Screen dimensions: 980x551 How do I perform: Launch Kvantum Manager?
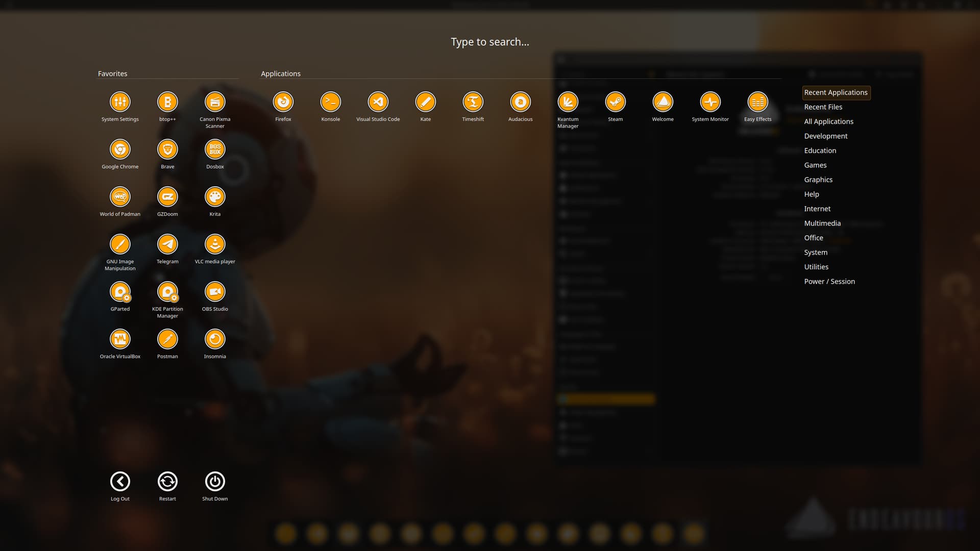click(568, 102)
